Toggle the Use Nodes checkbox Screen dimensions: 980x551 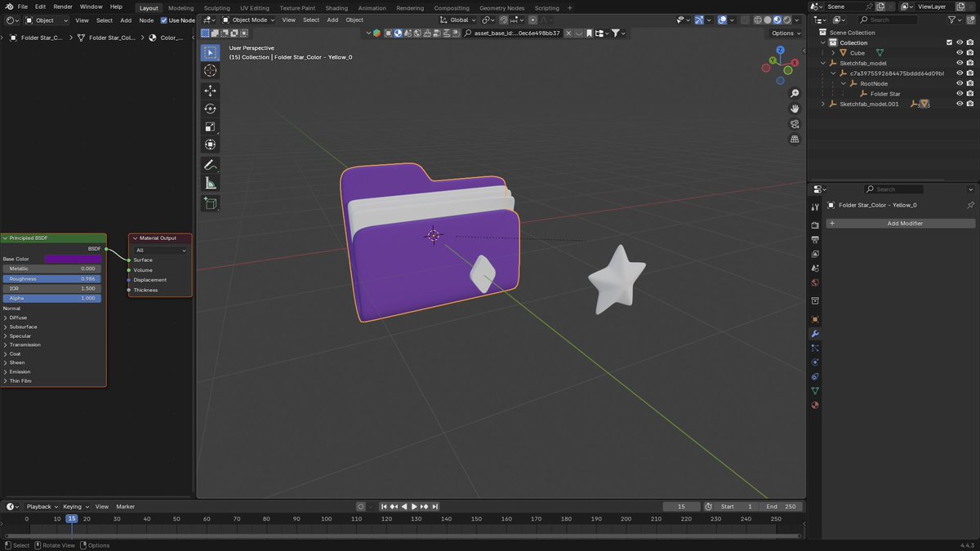[163, 20]
